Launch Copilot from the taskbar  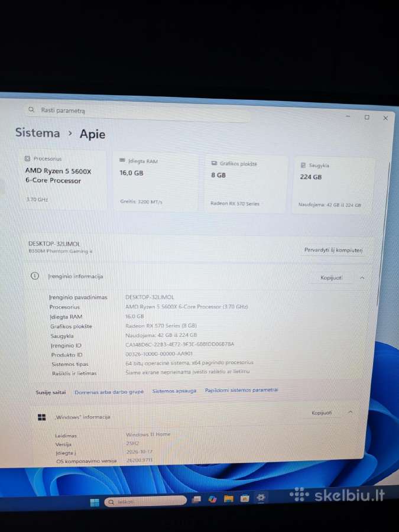[213, 499]
